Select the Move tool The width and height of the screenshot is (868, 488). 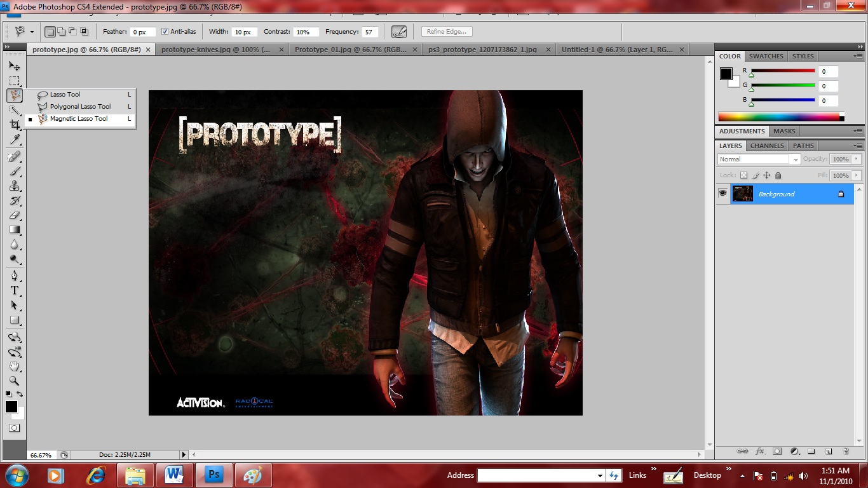coord(14,65)
